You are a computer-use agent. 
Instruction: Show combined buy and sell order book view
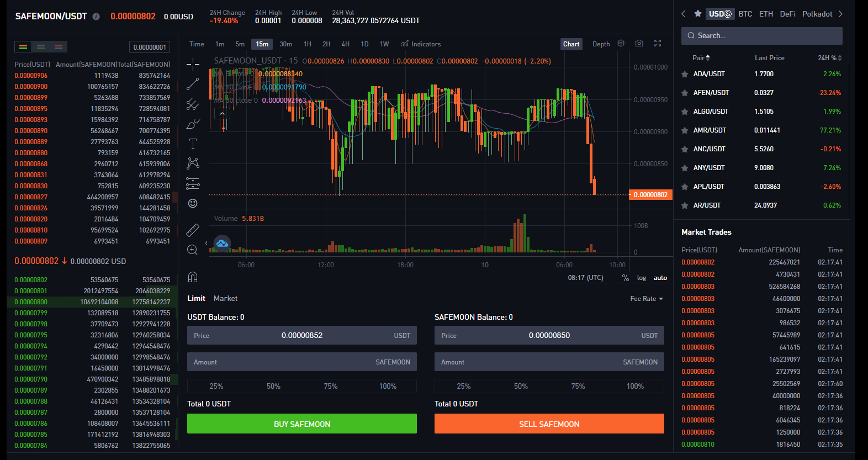click(x=23, y=47)
